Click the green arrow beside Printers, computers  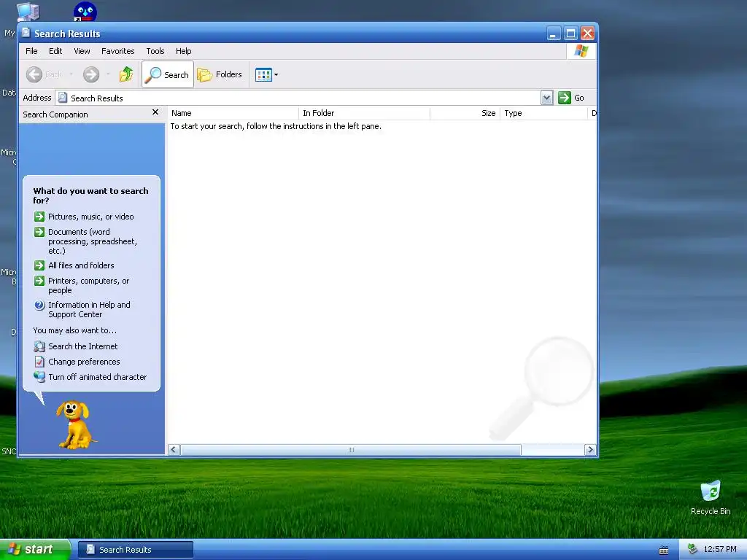click(x=39, y=281)
